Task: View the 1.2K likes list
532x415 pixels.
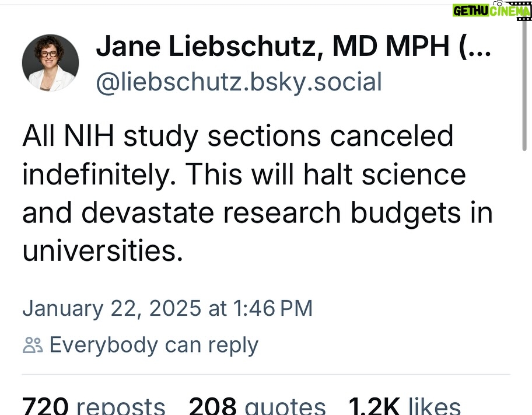Action: pos(405,406)
